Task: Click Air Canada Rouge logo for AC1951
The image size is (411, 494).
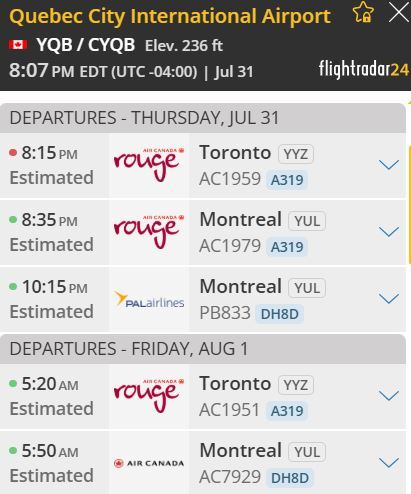Action: click(x=149, y=396)
